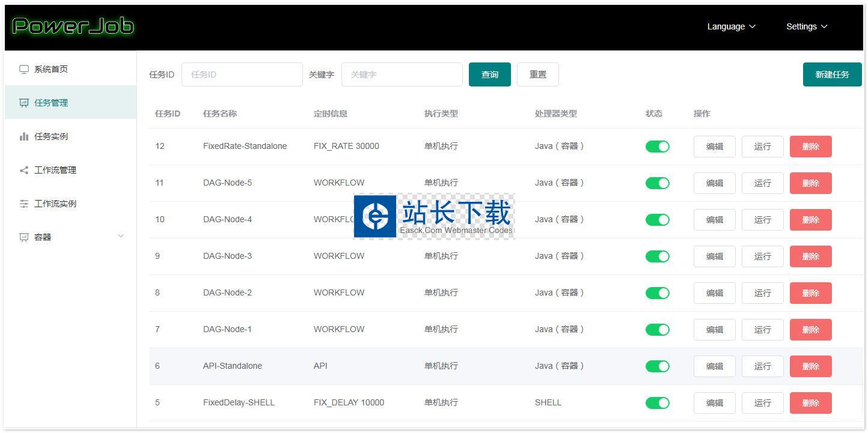Turn off the API-Standalone status switch
868x433 pixels.
(657, 366)
